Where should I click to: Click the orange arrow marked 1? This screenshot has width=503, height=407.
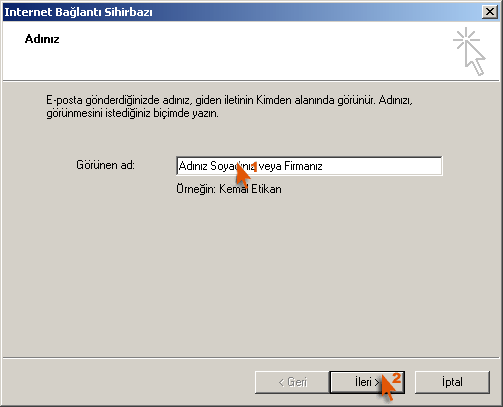(x=243, y=174)
